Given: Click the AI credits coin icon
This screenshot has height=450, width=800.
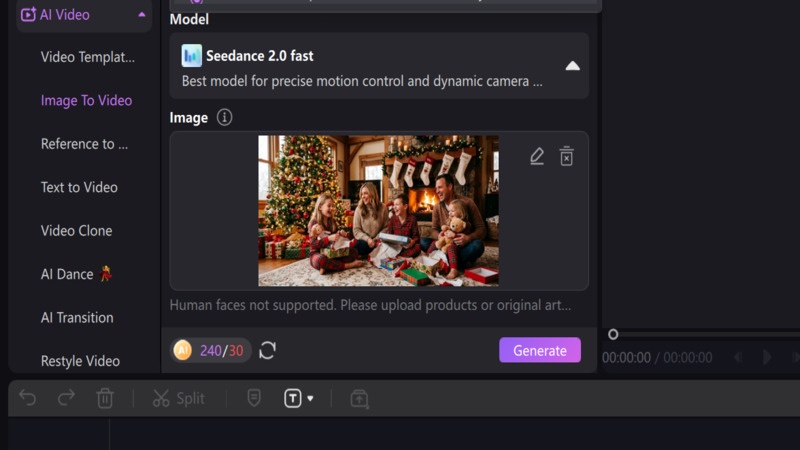Looking at the screenshot, I should tap(183, 350).
